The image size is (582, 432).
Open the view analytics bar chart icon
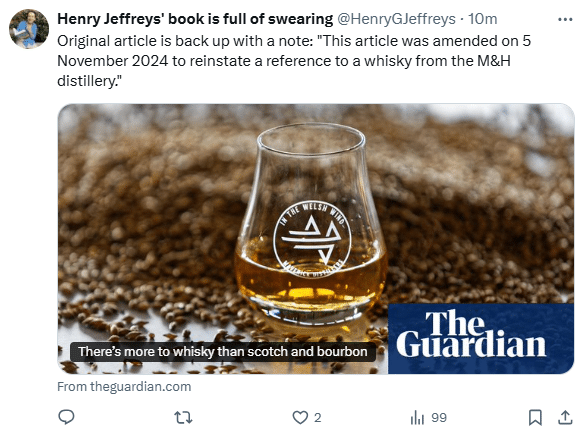pos(417,418)
